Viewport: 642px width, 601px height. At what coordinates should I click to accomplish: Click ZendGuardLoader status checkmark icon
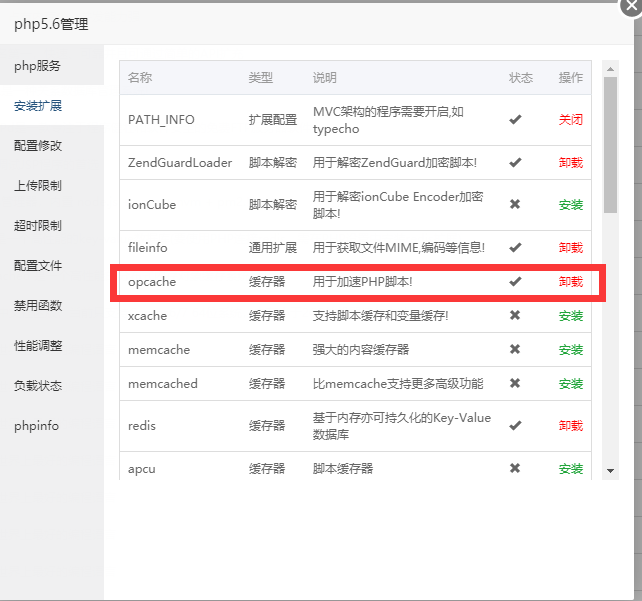point(515,163)
